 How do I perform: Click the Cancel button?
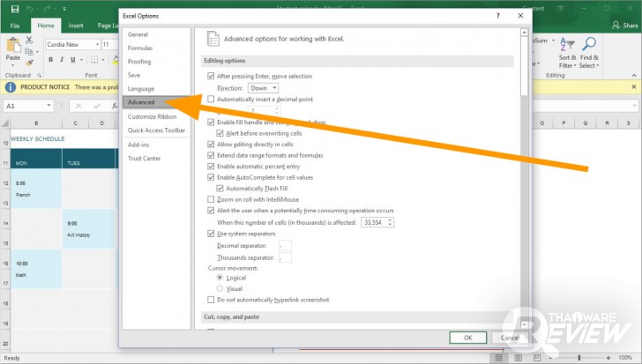[510, 338]
